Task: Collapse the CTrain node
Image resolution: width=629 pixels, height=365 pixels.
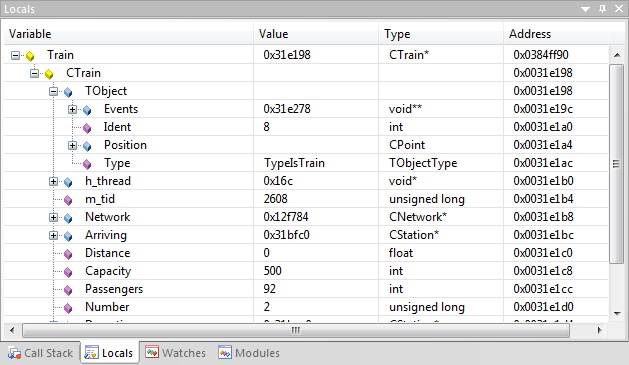Action: pos(34,73)
